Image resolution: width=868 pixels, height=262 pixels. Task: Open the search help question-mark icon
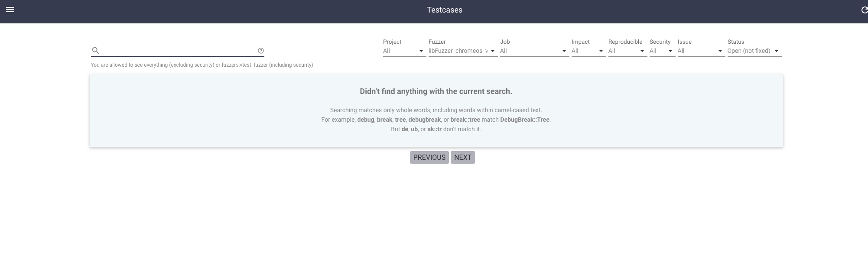(261, 51)
